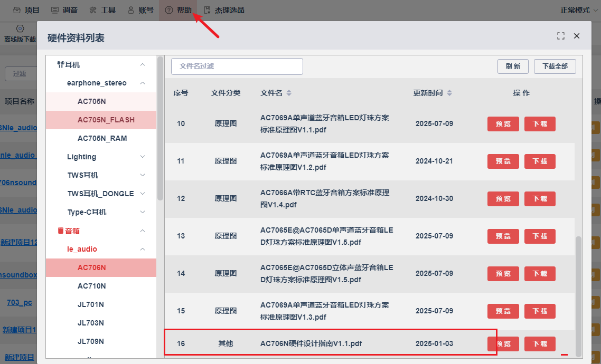Select JL703N in the tree
601x364 pixels.
click(x=101, y=323)
